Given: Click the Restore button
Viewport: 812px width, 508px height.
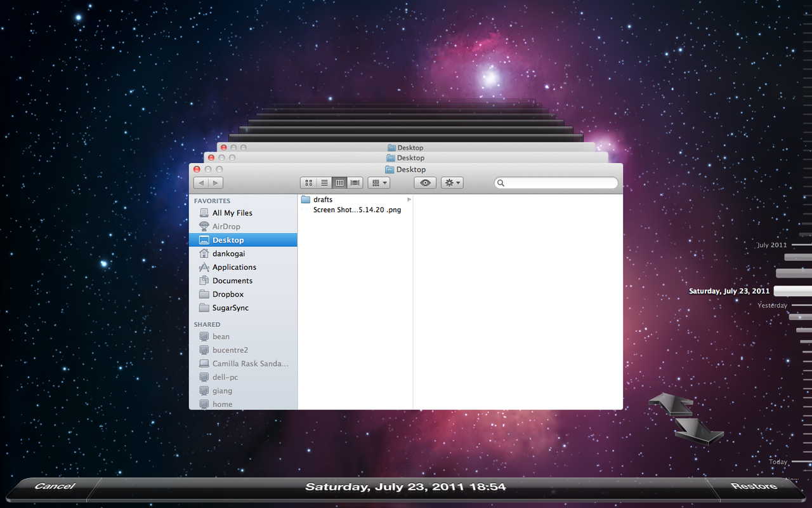Looking at the screenshot, I should 754,486.
